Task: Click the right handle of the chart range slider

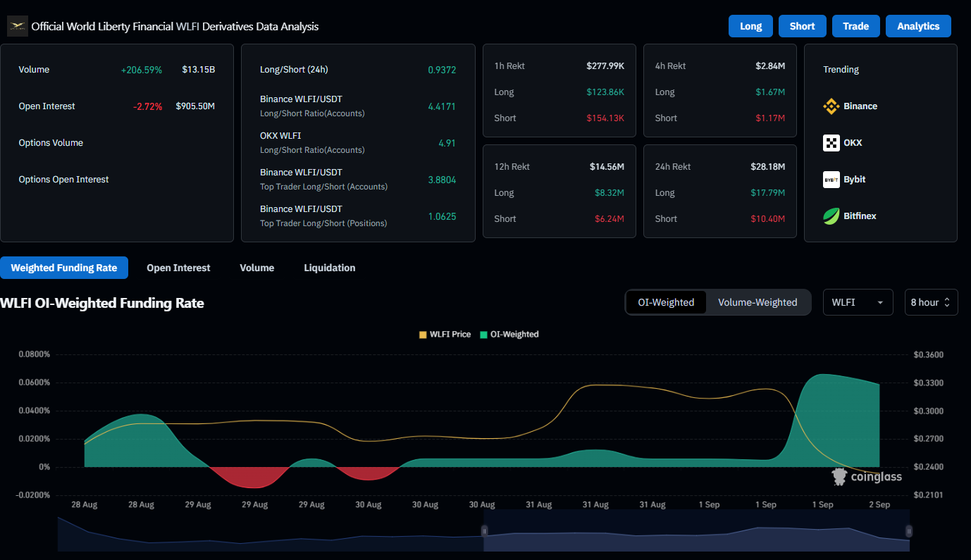Action: click(909, 530)
